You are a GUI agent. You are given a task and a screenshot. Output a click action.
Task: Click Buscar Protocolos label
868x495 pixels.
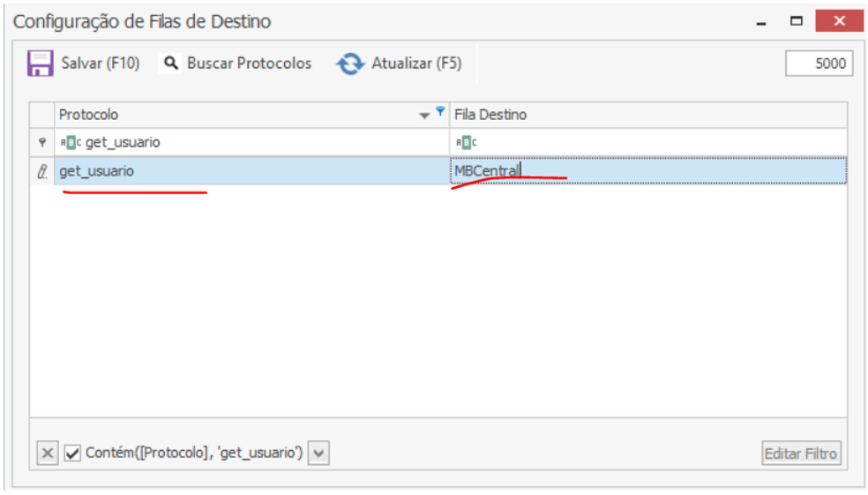coord(249,64)
